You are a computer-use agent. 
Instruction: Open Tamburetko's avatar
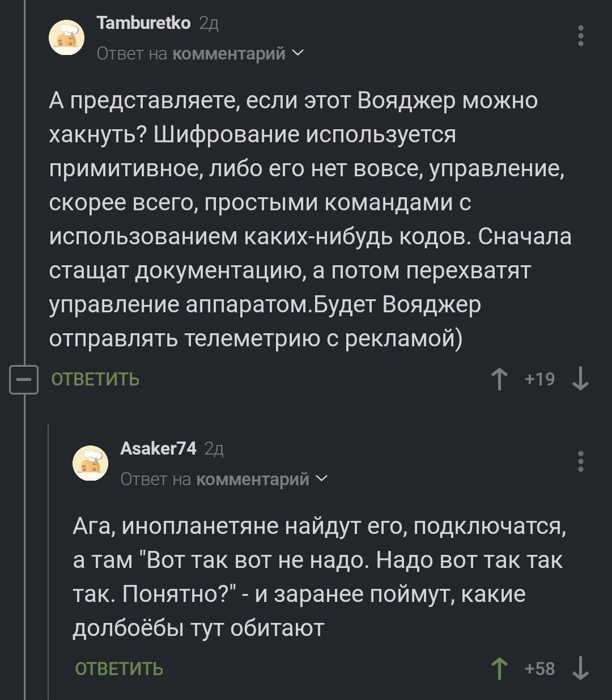pyautogui.click(x=66, y=39)
